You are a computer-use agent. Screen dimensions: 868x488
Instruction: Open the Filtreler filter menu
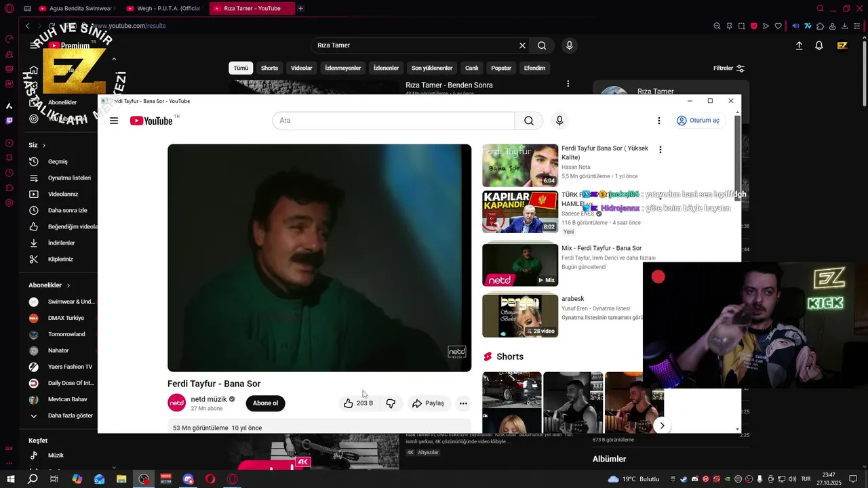[729, 68]
